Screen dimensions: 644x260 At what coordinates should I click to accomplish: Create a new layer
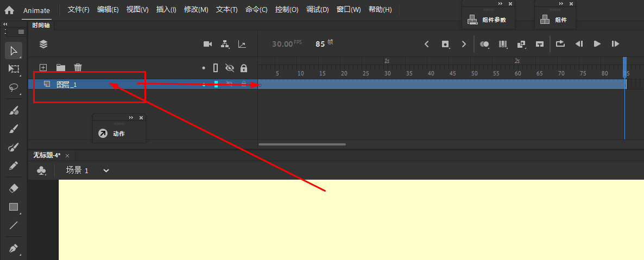(43, 68)
